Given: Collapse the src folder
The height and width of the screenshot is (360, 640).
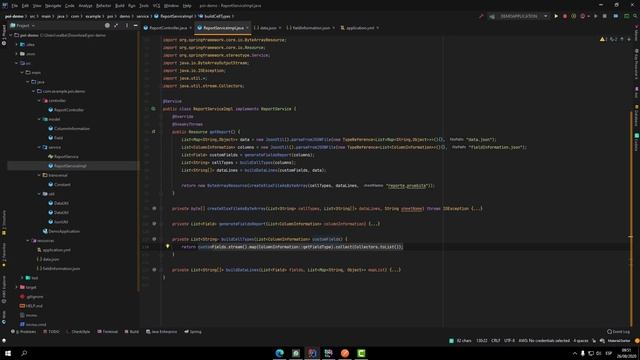Looking at the screenshot, I should 17,63.
